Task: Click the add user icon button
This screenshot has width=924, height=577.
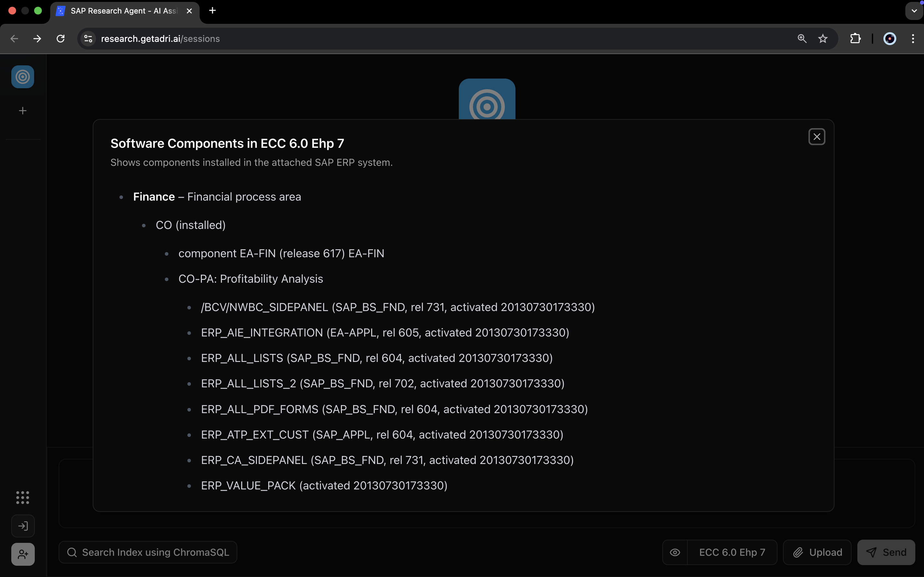Action: point(23,554)
